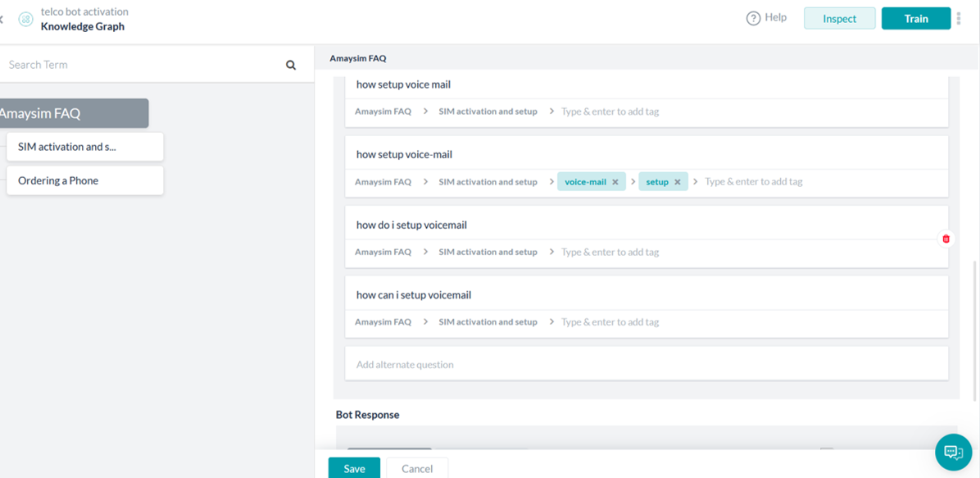The height and width of the screenshot is (478, 980).
Task: Remove the setup tag
Action: pos(677,182)
